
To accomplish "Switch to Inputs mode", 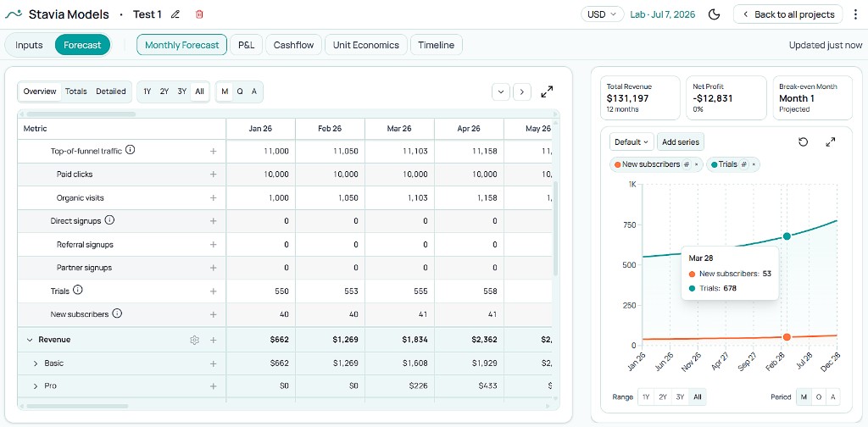I will click(x=29, y=46).
